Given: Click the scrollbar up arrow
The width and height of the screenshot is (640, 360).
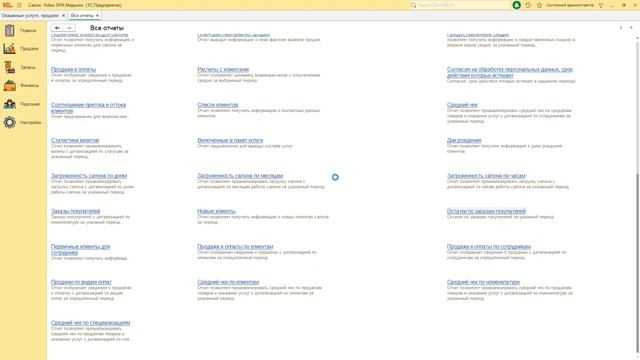Looking at the screenshot, I should pos(637,38).
